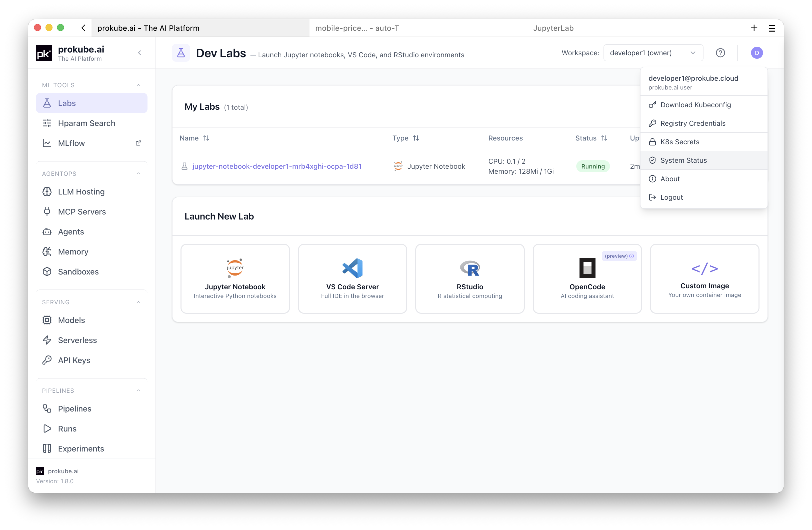
Task: Collapse the SERVING section
Action: [138, 302]
